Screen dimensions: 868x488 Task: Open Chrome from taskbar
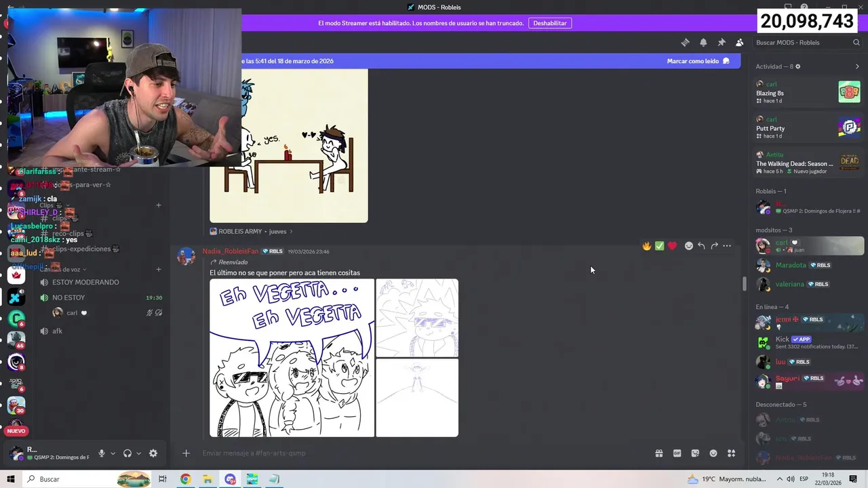[185, 479]
